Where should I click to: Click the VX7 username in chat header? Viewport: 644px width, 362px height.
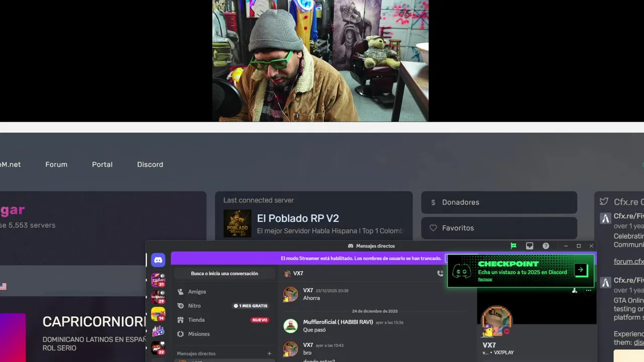point(298,274)
